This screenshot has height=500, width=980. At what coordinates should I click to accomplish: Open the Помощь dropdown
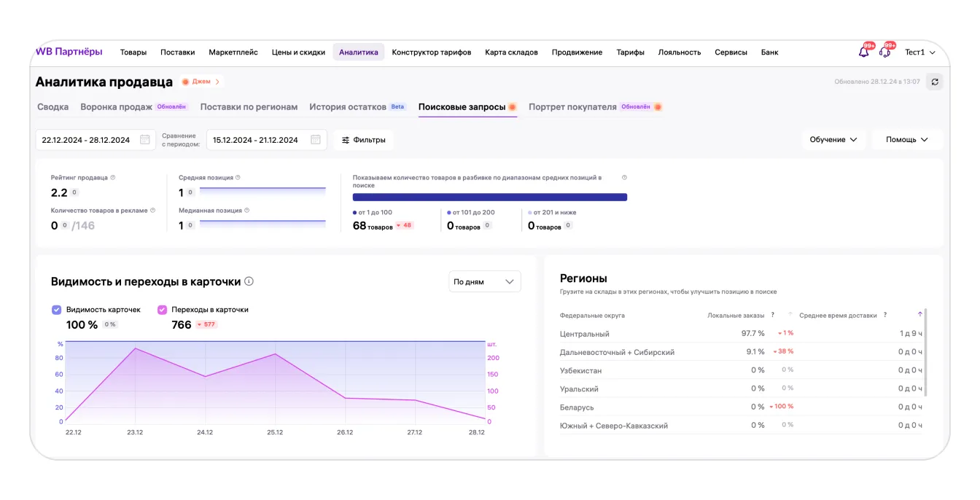(x=906, y=140)
